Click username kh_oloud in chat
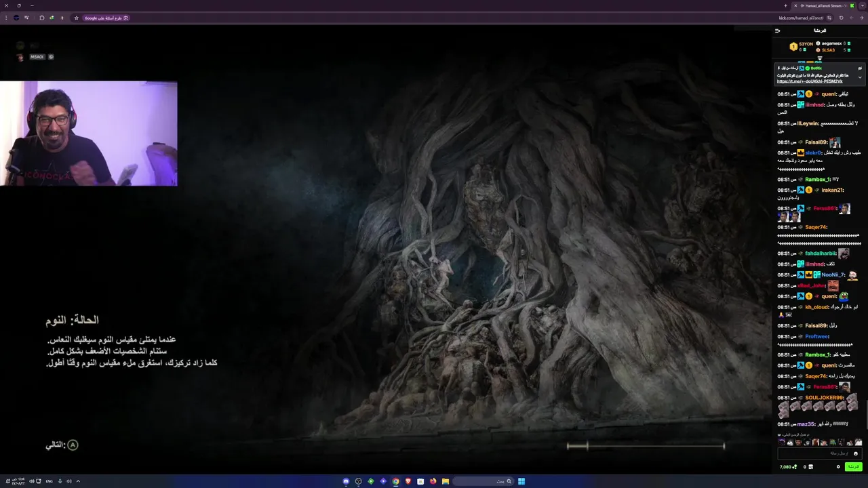Image resolution: width=868 pixels, height=488 pixels. [x=817, y=307]
